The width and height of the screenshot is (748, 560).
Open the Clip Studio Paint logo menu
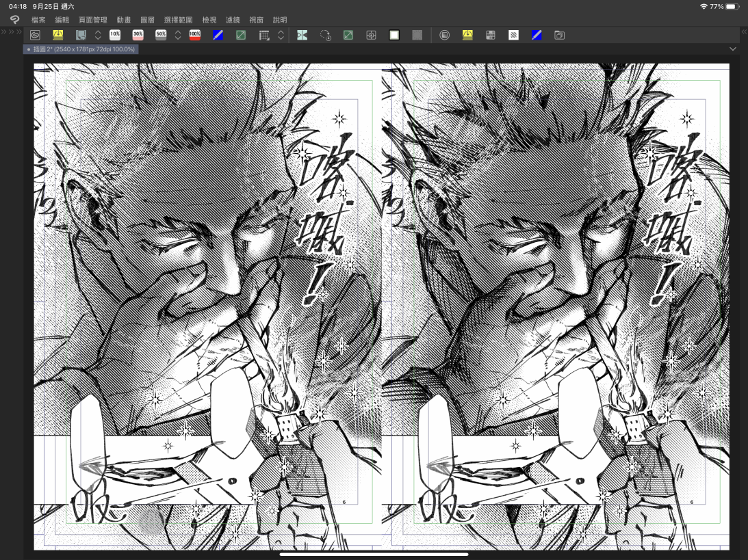[15, 20]
